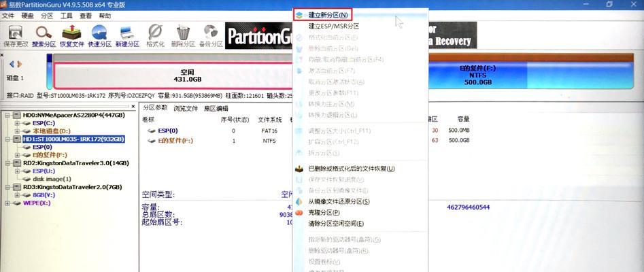
Task: Click the 文件系统 column header
Action: tap(270, 120)
